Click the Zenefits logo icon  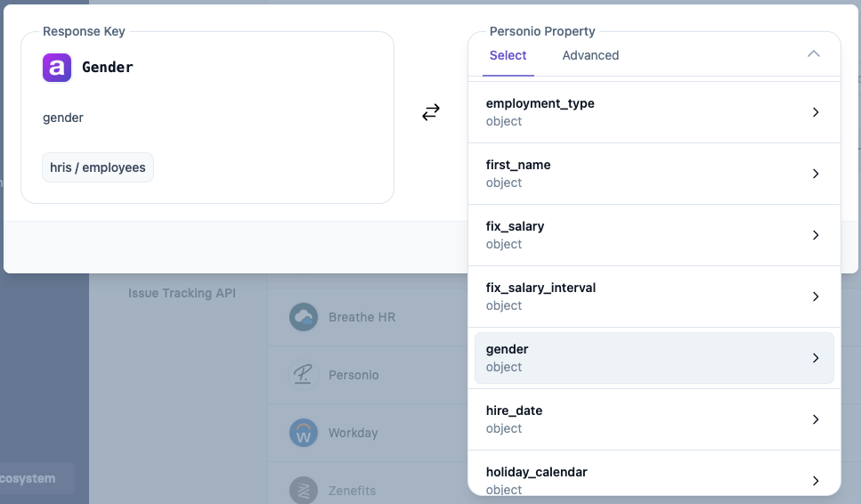coord(304,491)
